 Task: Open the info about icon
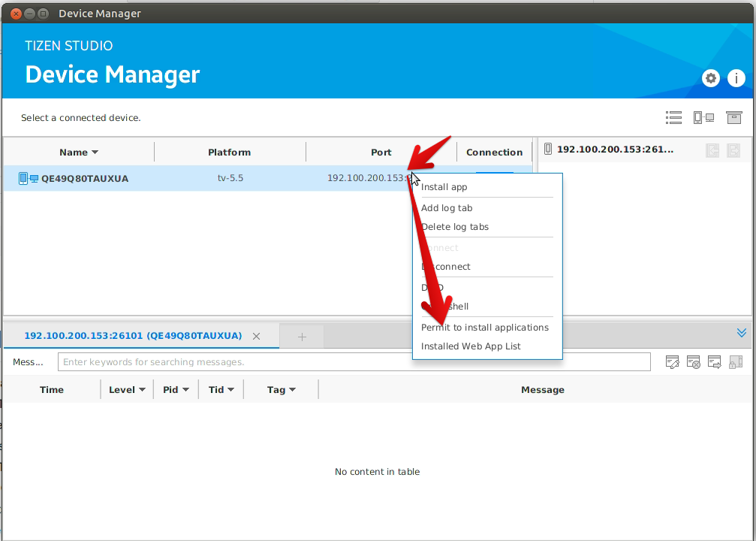[736, 78]
